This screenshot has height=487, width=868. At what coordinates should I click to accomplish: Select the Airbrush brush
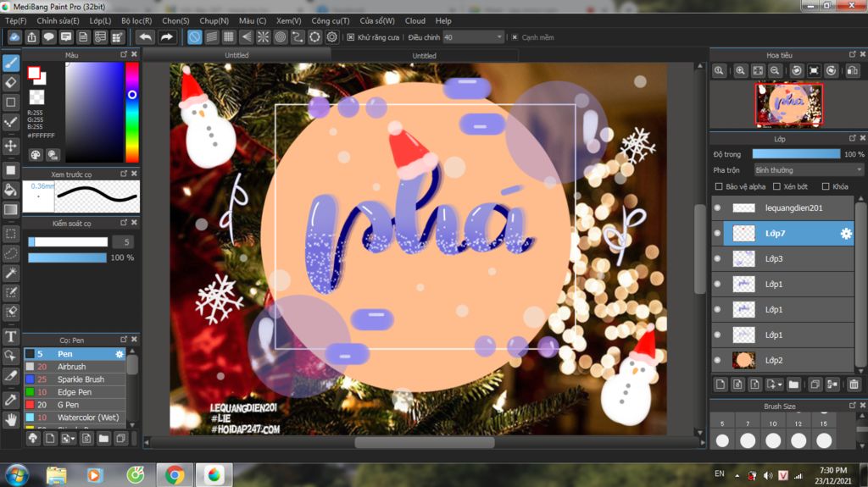point(75,367)
